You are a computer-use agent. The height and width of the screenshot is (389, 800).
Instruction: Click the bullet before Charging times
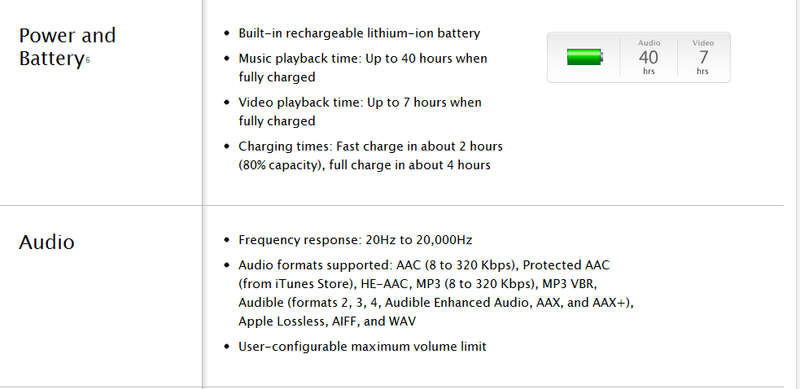coord(227,147)
